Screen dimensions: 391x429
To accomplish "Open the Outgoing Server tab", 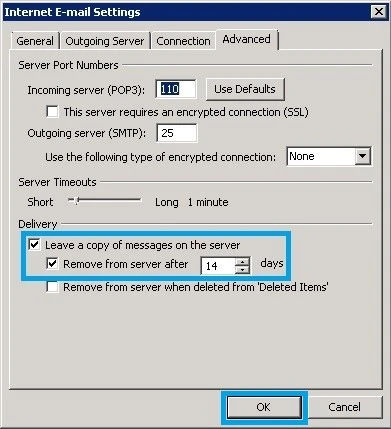I will pyautogui.click(x=105, y=41).
